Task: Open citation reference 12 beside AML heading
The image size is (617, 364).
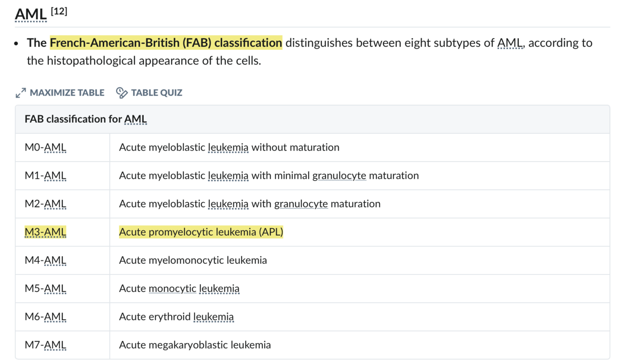Action: [x=59, y=11]
